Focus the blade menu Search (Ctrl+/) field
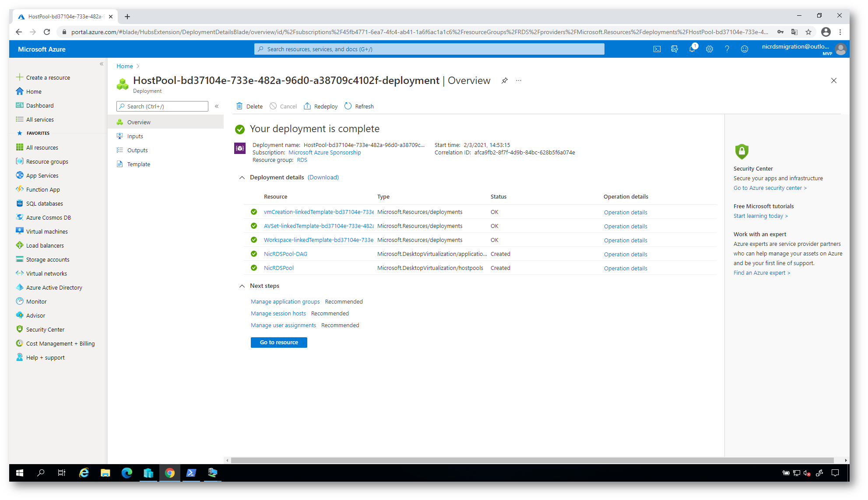This screenshot has width=868, height=500. tap(162, 106)
